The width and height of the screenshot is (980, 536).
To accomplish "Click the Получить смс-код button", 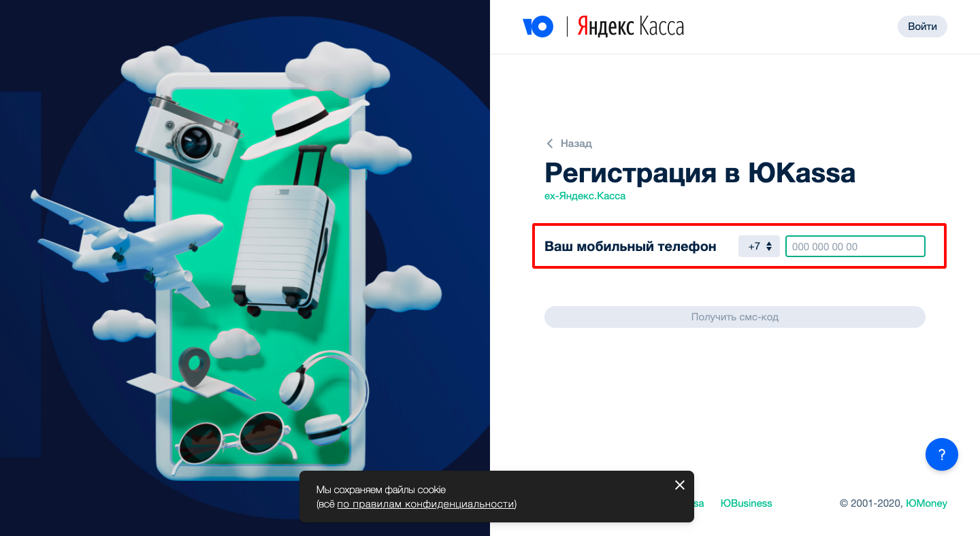I will pos(735,317).
